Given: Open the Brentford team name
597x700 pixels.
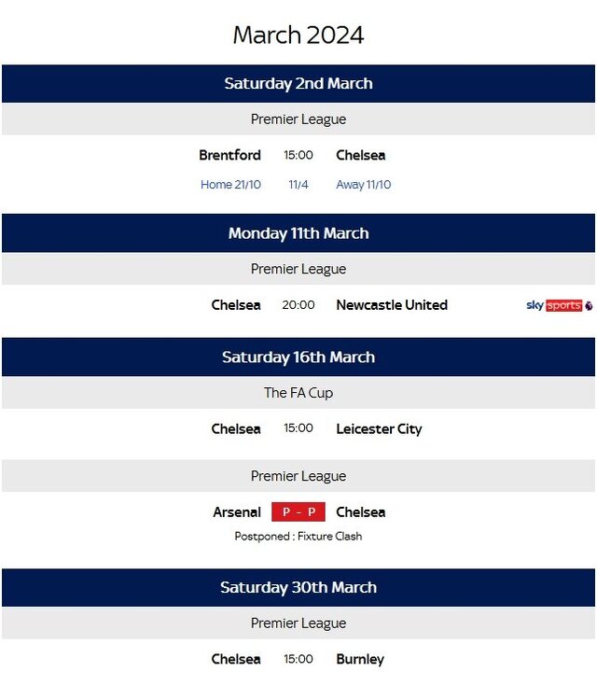Looking at the screenshot, I should [229, 155].
